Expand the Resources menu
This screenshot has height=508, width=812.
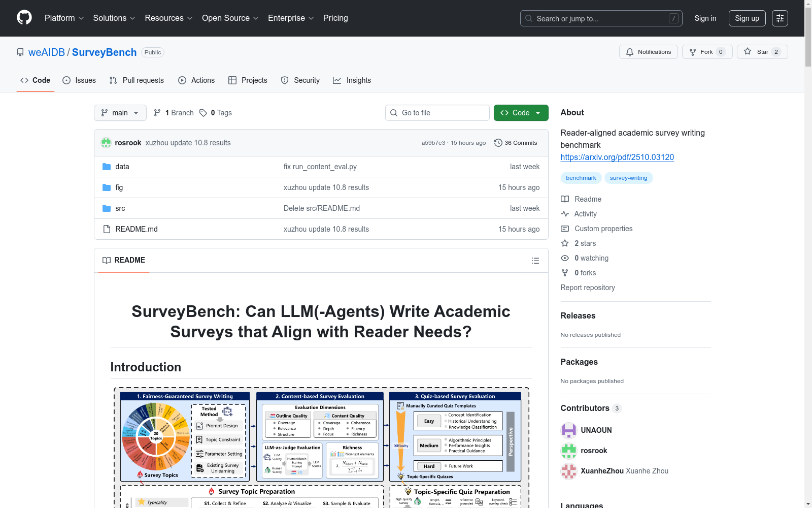(169, 18)
